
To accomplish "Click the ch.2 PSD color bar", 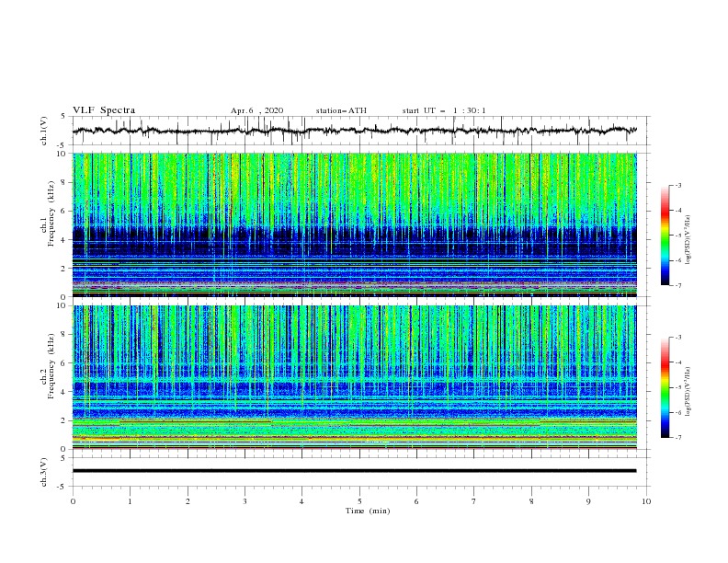I will (x=665, y=387).
